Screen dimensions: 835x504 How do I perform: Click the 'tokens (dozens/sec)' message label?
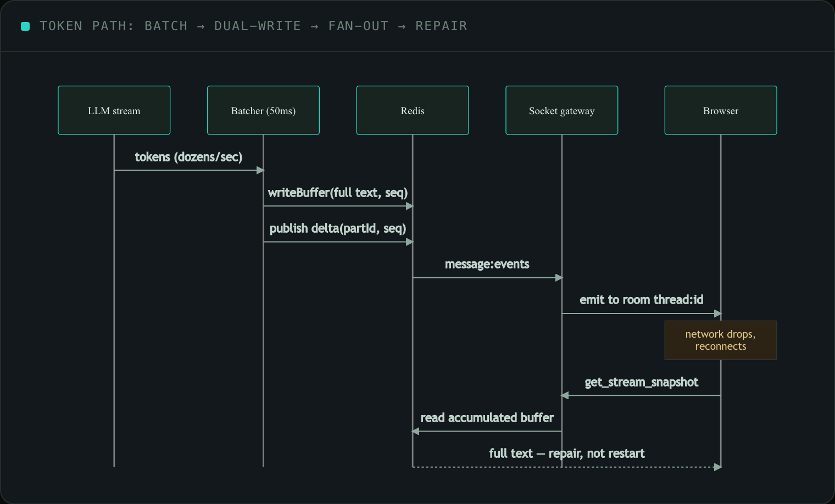[188, 157]
